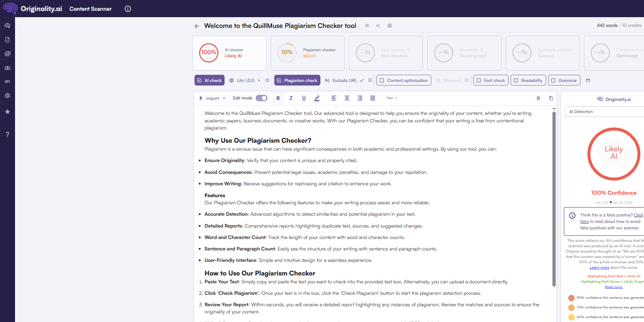Select the Fact checking card
The image size is (644, 322).
click(386, 53)
